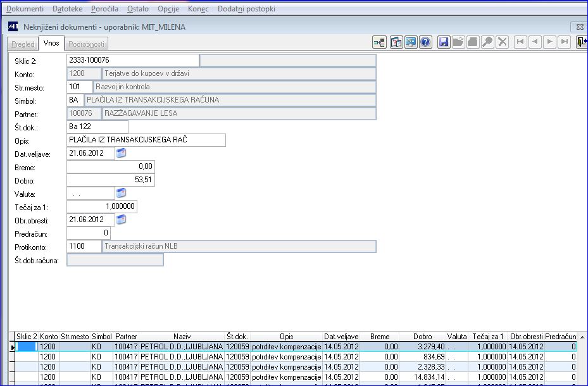Click the exit door icon in toolbar

pos(582,42)
